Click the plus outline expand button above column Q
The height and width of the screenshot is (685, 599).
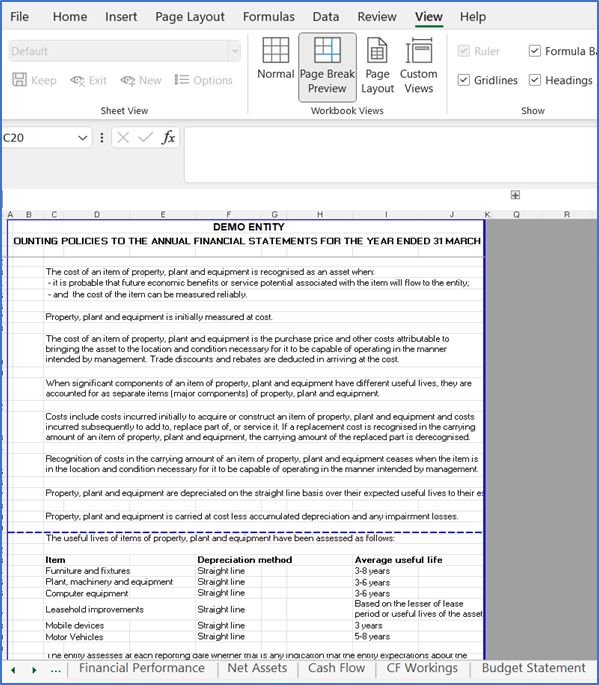[x=515, y=195]
